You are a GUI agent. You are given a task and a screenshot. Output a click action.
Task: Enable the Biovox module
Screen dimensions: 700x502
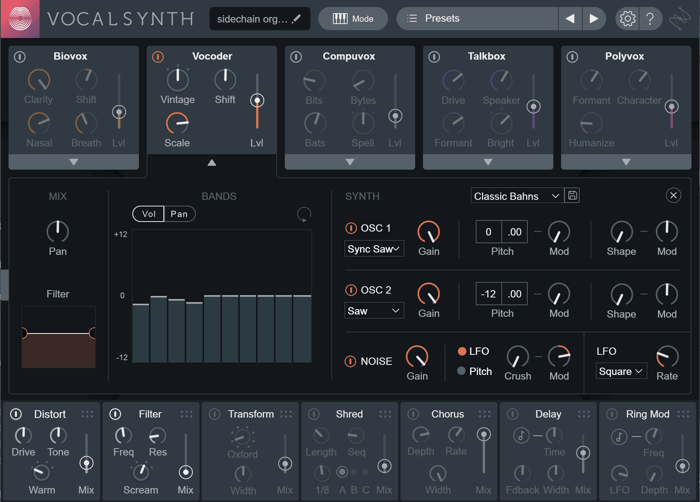(x=20, y=57)
